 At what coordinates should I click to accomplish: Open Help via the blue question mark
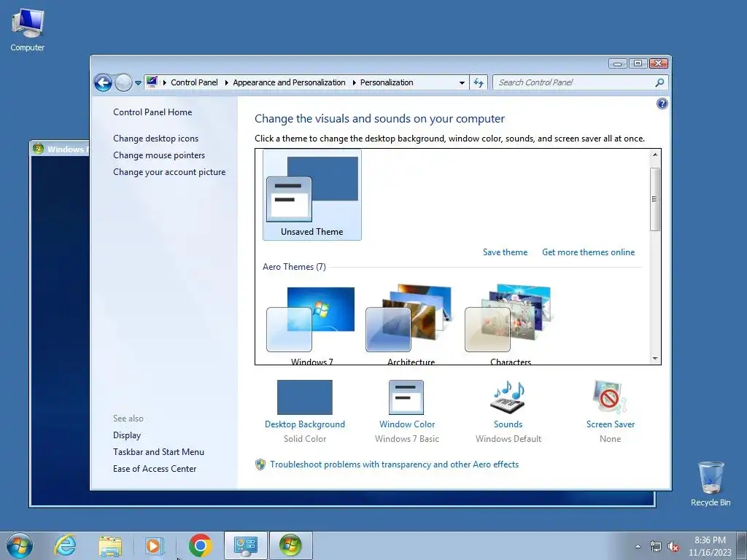pyautogui.click(x=662, y=104)
